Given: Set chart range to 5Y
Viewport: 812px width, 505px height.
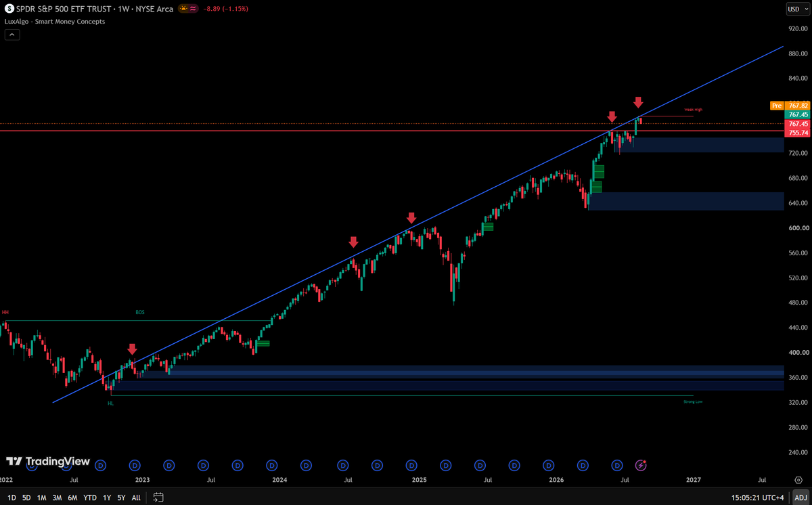Looking at the screenshot, I should 121,498.
